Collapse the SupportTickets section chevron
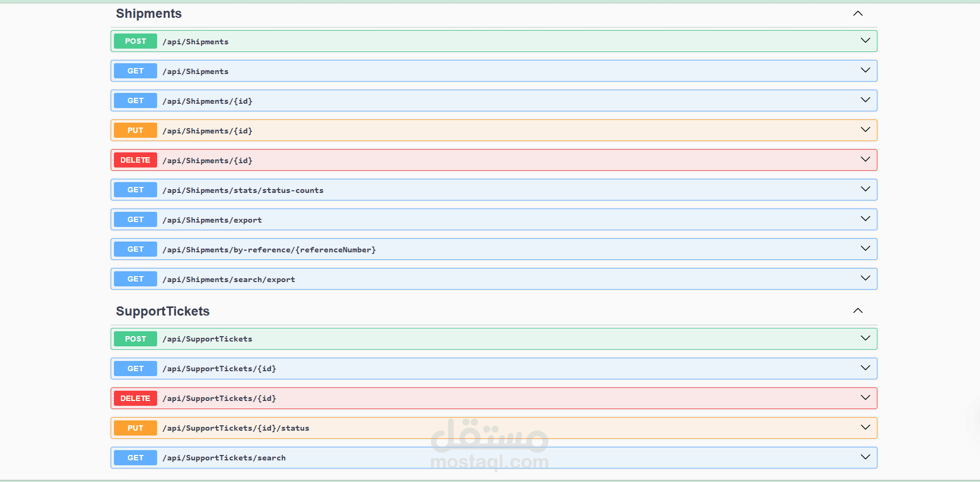 857,311
